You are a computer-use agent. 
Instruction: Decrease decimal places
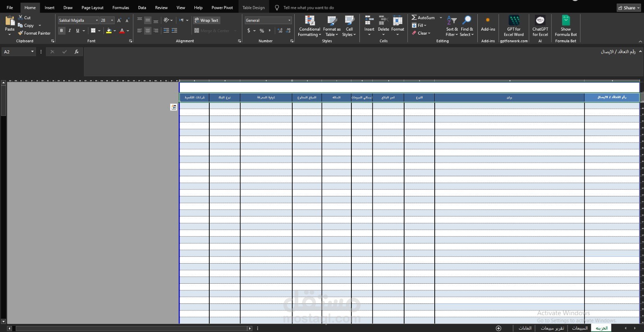(288, 31)
